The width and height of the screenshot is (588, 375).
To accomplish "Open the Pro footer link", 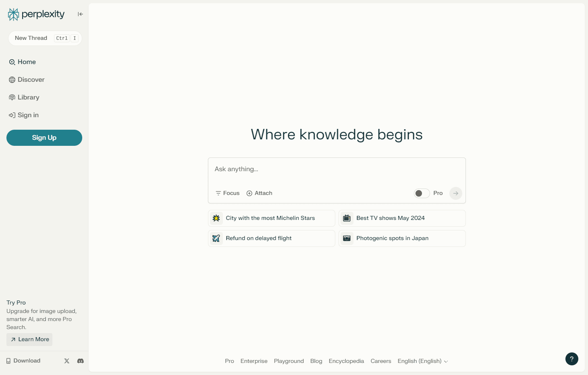I will pyautogui.click(x=229, y=361).
